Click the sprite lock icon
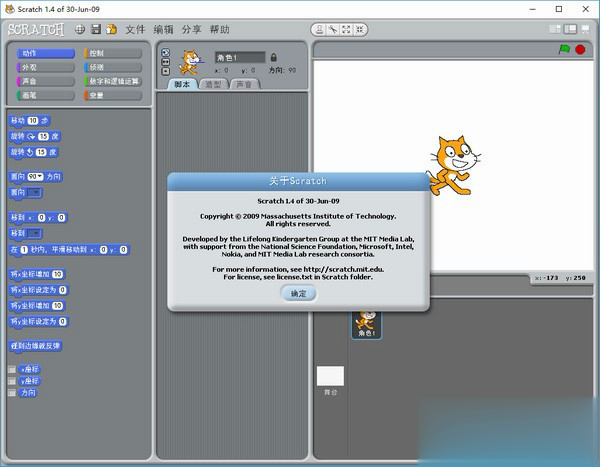The image size is (600, 467). click(x=274, y=58)
